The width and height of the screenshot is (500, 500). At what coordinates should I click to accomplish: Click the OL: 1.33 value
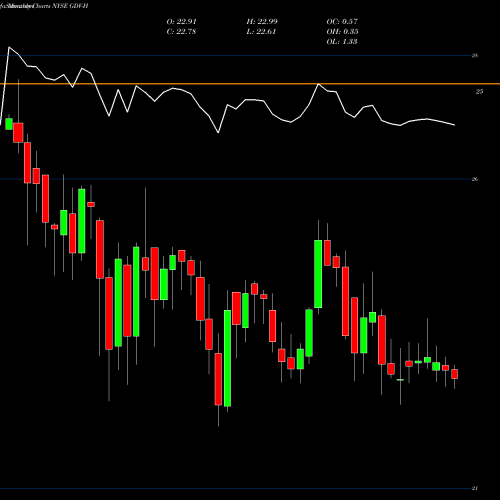click(342, 42)
